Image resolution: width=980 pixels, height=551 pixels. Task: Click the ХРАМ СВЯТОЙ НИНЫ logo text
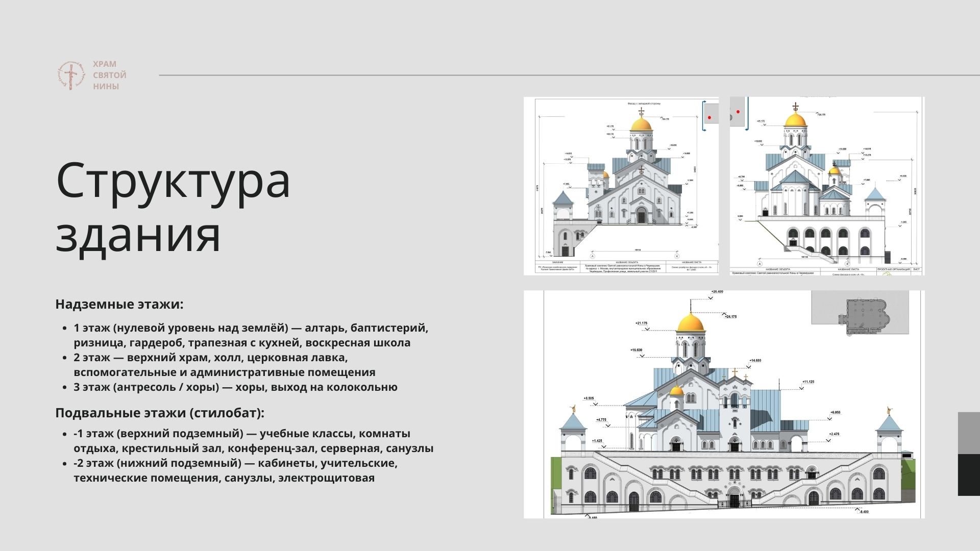(110, 76)
